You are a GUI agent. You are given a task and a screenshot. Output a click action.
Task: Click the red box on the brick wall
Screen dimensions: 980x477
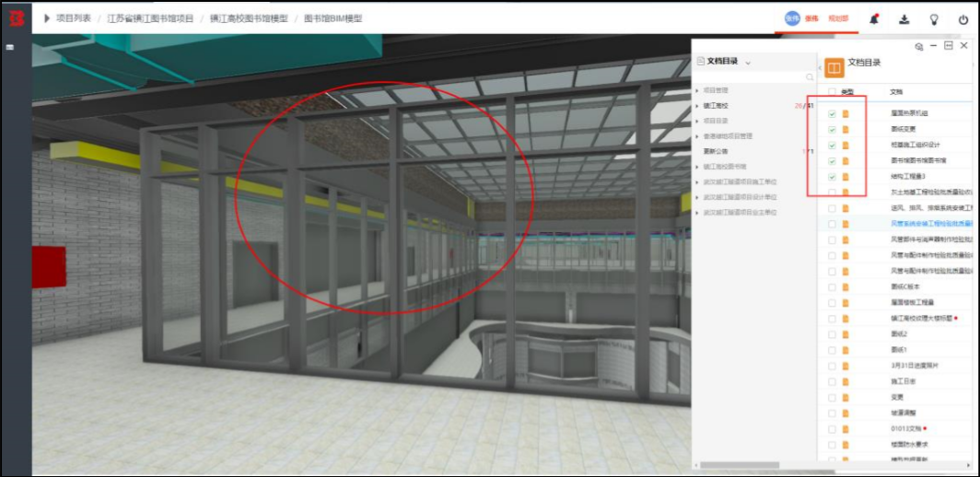[x=49, y=267]
